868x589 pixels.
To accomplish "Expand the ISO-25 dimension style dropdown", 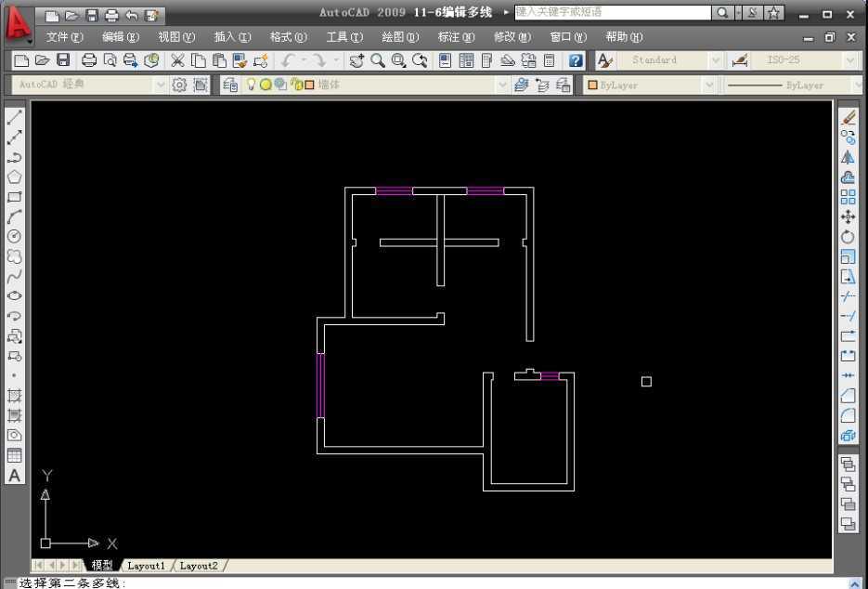I will tap(850, 59).
